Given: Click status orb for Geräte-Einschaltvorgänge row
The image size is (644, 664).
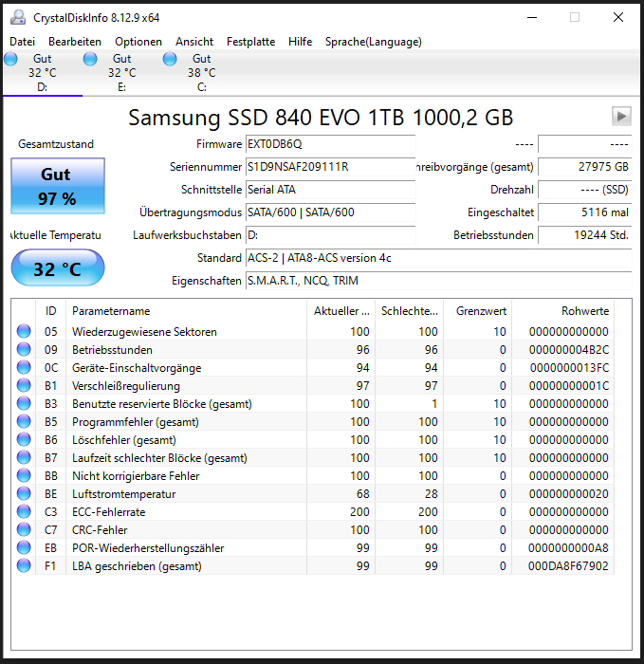Looking at the screenshot, I should pos(24,367).
